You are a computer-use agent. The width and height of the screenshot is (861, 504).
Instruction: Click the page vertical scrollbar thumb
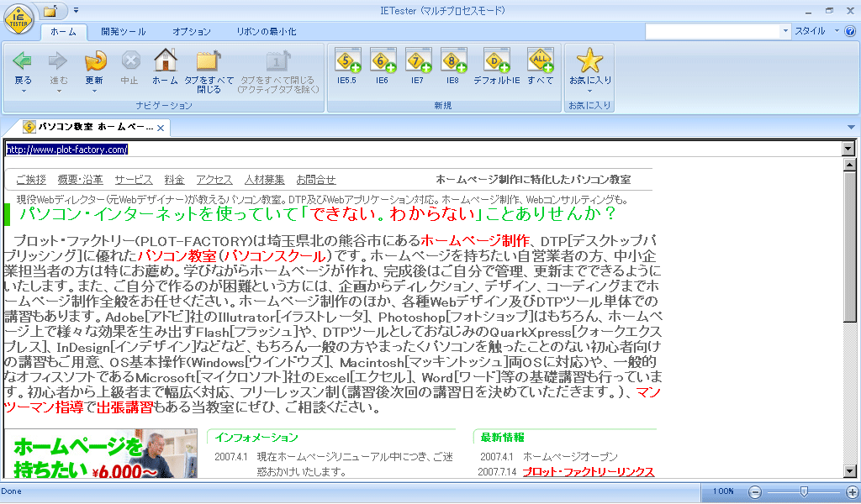click(849, 247)
